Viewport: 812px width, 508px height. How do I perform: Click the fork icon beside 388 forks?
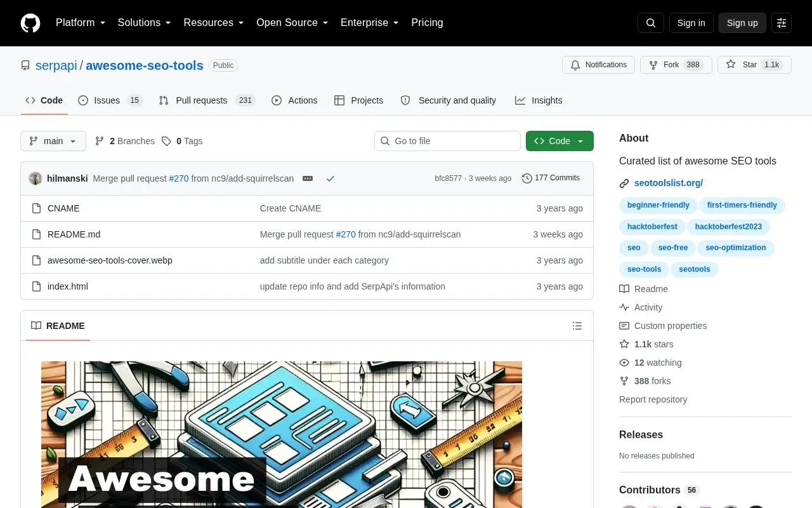624,381
